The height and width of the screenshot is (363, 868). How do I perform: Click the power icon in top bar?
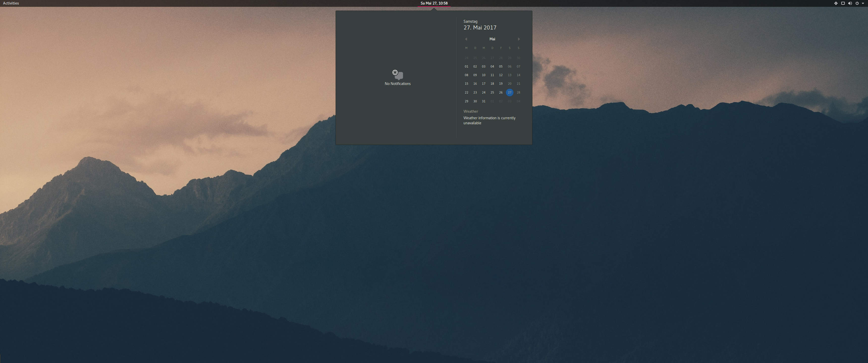point(857,3)
